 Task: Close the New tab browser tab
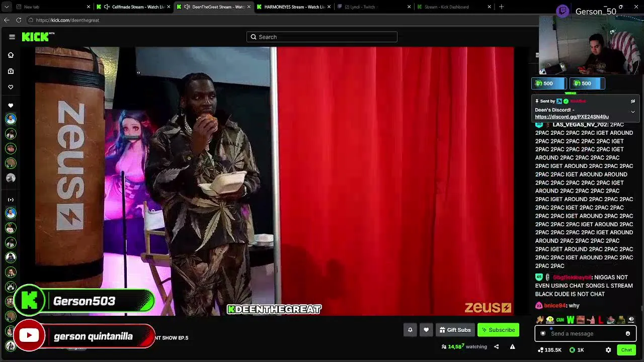89,7
